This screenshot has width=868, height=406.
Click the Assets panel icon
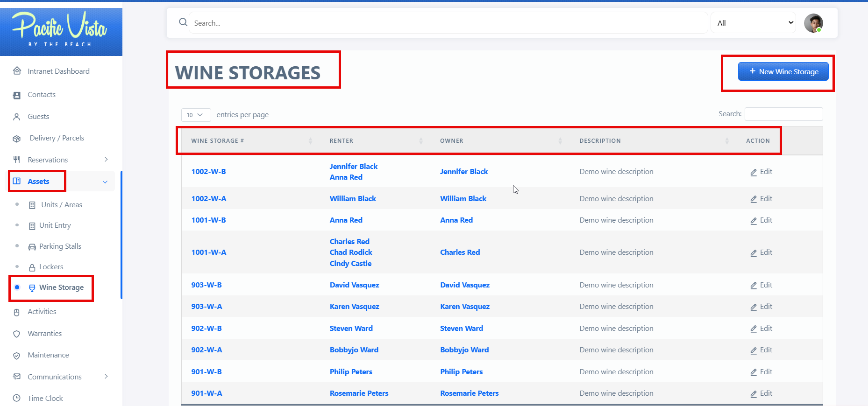pos(17,181)
